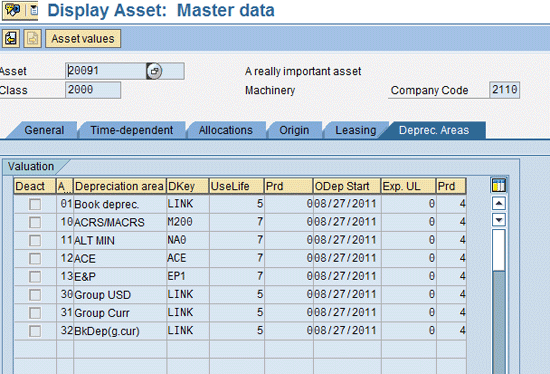Click the scroll down arrow beside the table
This screenshot has width=550, height=374.
pyautogui.click(x=498, y=220)
